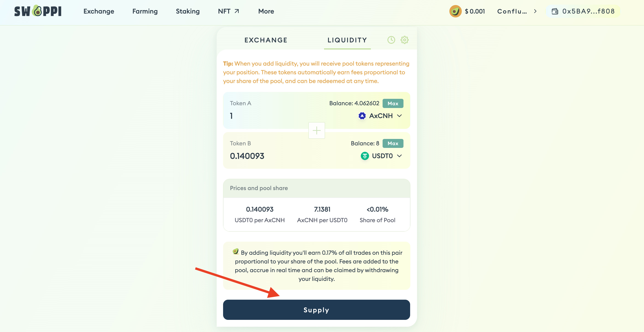Click the wallet icon beside address

click(x=555, y=11)
